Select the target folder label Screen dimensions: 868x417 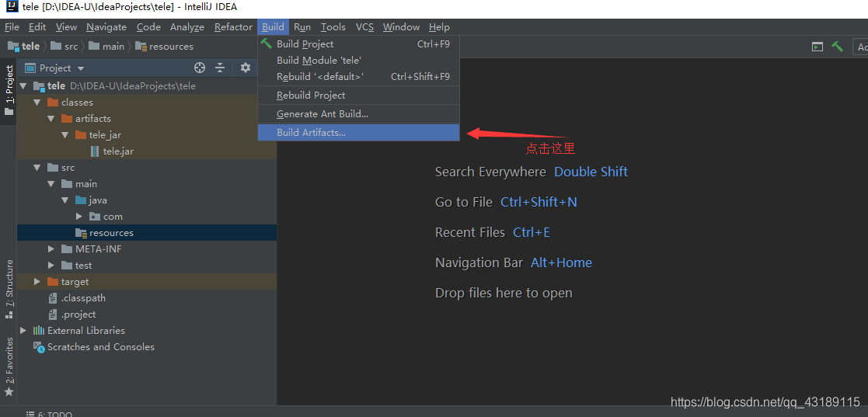coord(75,282)
